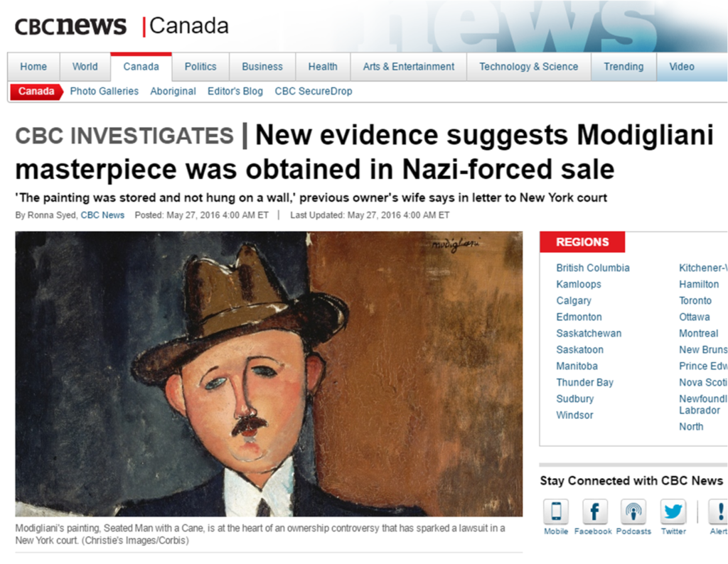This screenshot has width=728, height=564.
Task: Open the Modigliani painting image
Action: [269, 374]
